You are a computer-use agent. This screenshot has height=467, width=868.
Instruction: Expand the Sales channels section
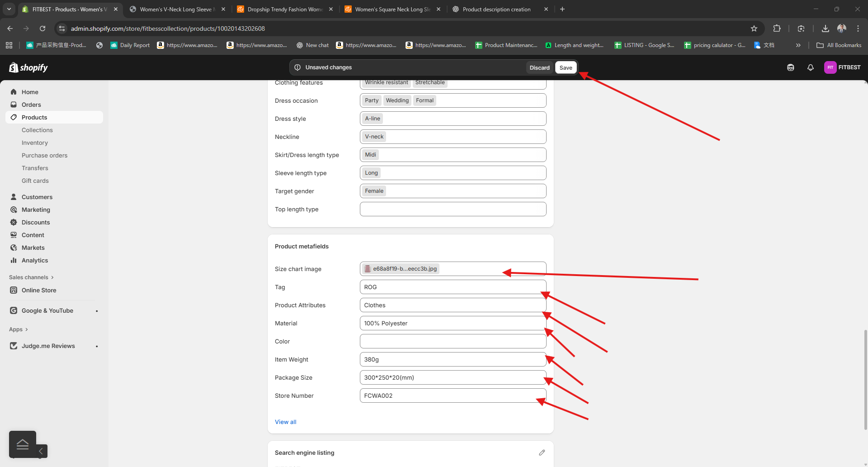(52, 277)
